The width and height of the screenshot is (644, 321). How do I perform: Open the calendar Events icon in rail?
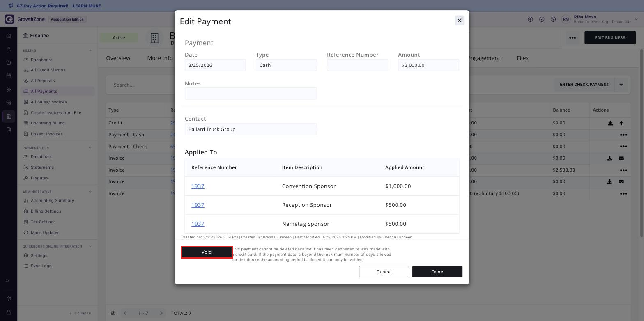coord(9,76)
